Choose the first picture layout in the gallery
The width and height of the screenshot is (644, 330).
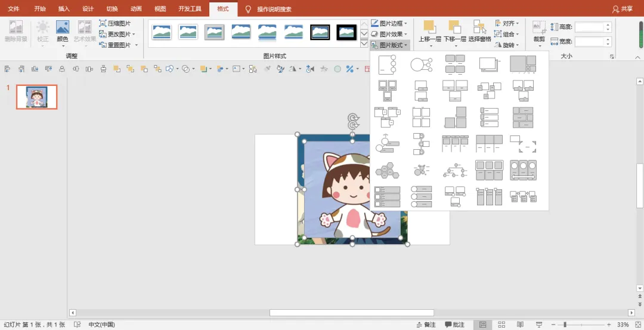387,64
